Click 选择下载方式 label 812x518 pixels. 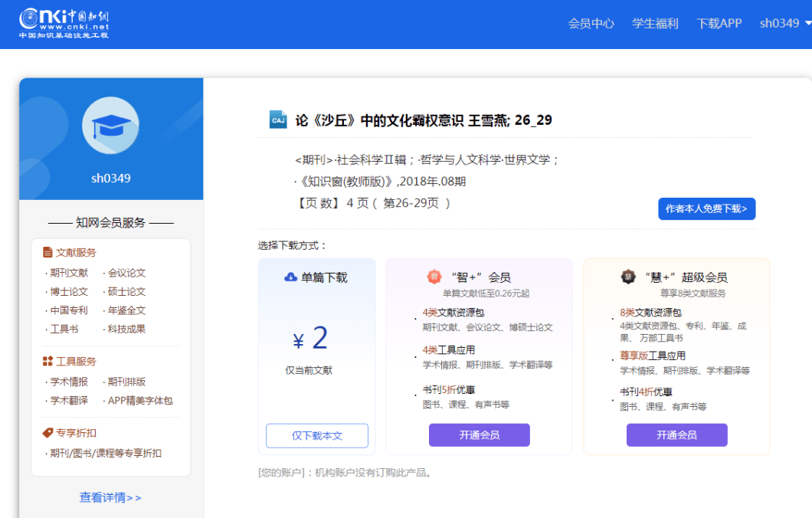292,245
